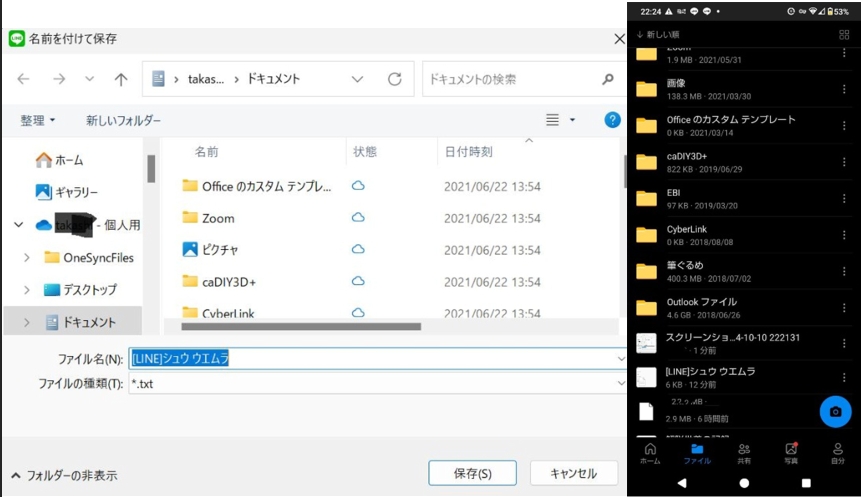The width and height of the screenshot is (861, 497).
Task: Tap Android home circle button
Action: coord(744,483)
